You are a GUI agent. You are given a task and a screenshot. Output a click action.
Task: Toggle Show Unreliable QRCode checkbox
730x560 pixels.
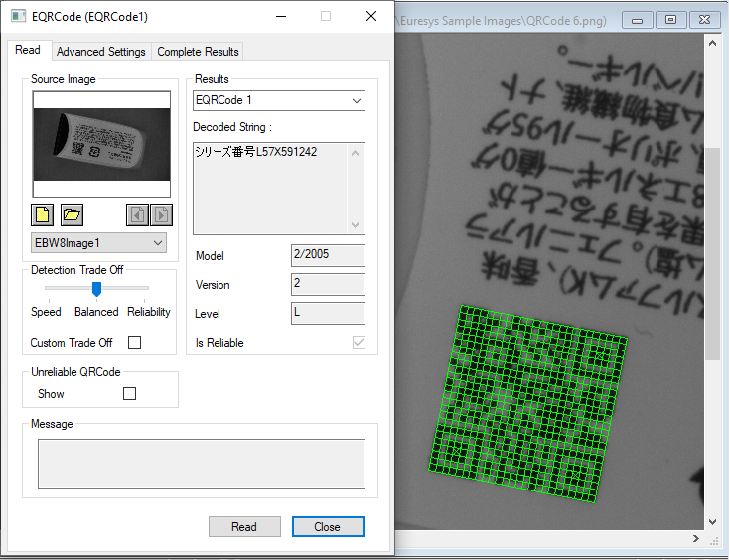tap(129, 394)
